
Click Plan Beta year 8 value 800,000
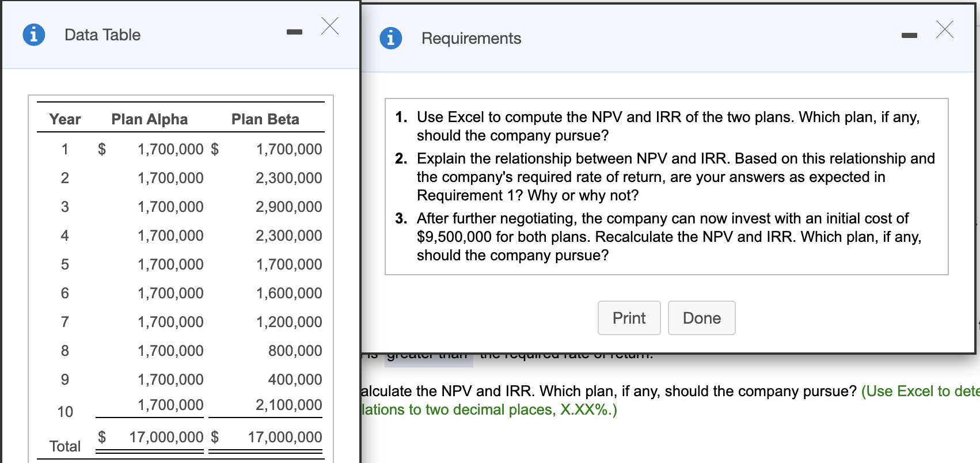pos(295,351)
